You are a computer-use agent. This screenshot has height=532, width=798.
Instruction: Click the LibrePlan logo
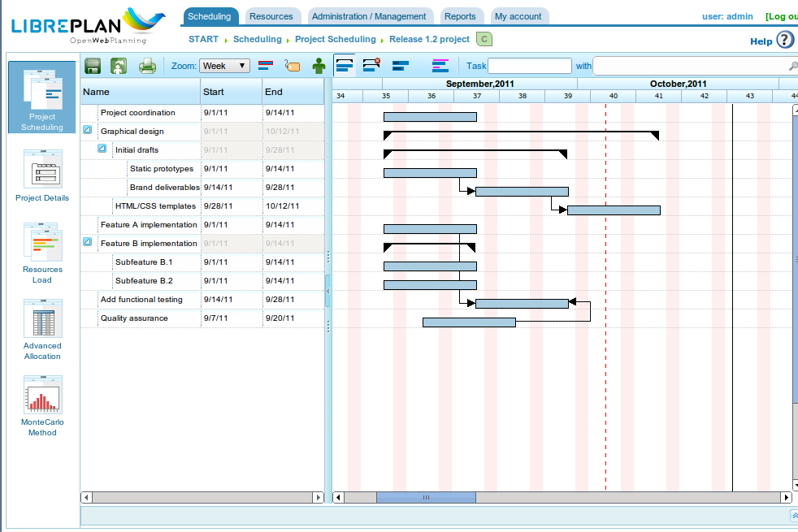tap(88, 27)
